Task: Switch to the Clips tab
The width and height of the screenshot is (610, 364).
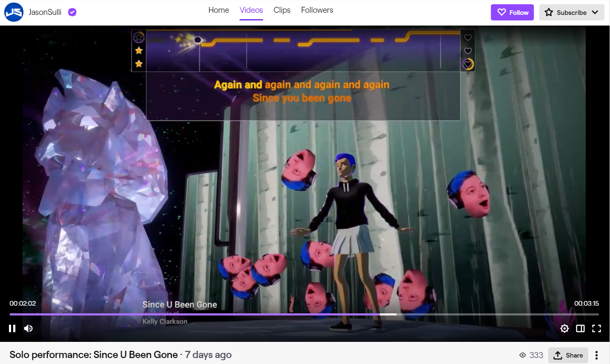Action: (282, 10)
